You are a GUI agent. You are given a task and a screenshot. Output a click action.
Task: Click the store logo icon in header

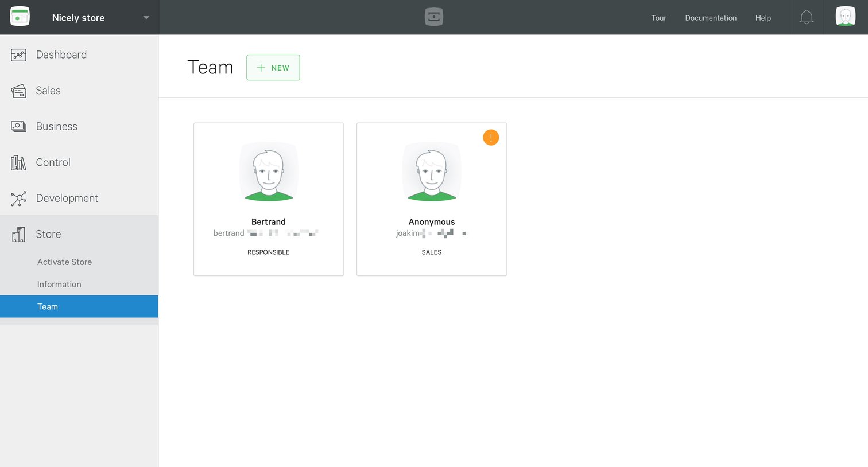[20, 17]
